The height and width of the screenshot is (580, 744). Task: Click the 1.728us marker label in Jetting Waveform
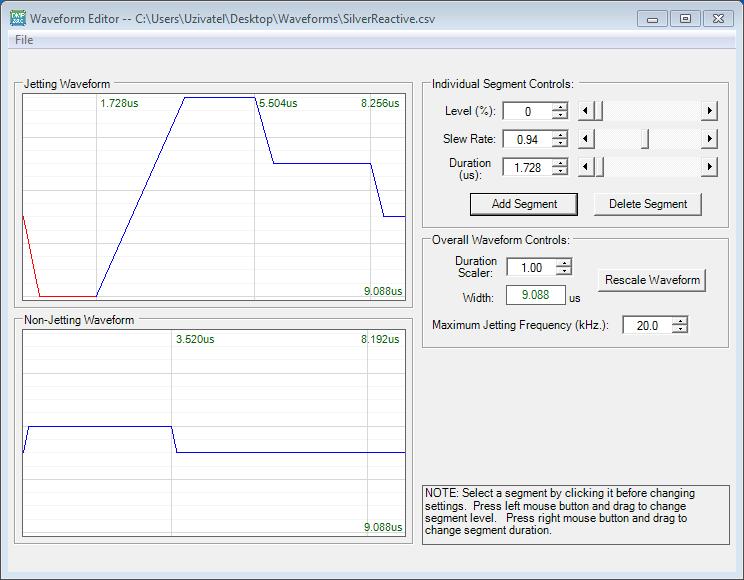coord(119,103)
